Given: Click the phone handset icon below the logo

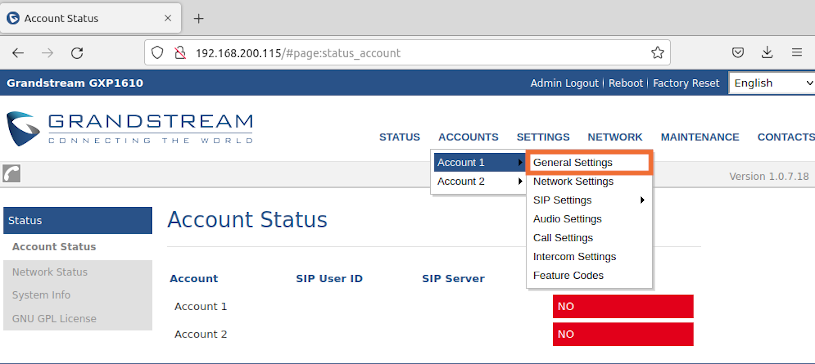Looking at the screenshot, I should click(x=11, y=174).
